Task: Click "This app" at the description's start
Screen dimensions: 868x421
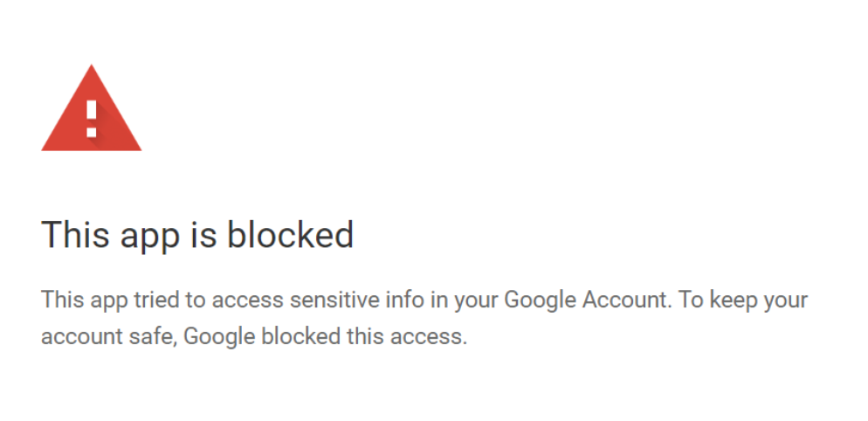Action: click(85, 300)
